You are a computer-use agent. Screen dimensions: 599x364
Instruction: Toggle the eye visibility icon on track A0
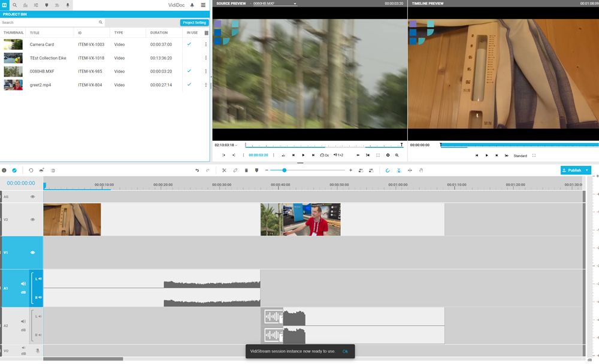pos(32,196)
